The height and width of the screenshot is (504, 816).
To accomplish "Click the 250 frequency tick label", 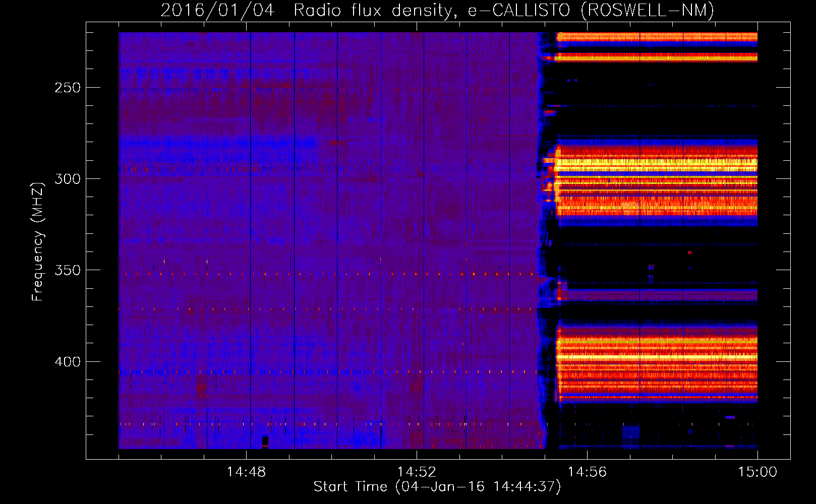I will 68,88.
